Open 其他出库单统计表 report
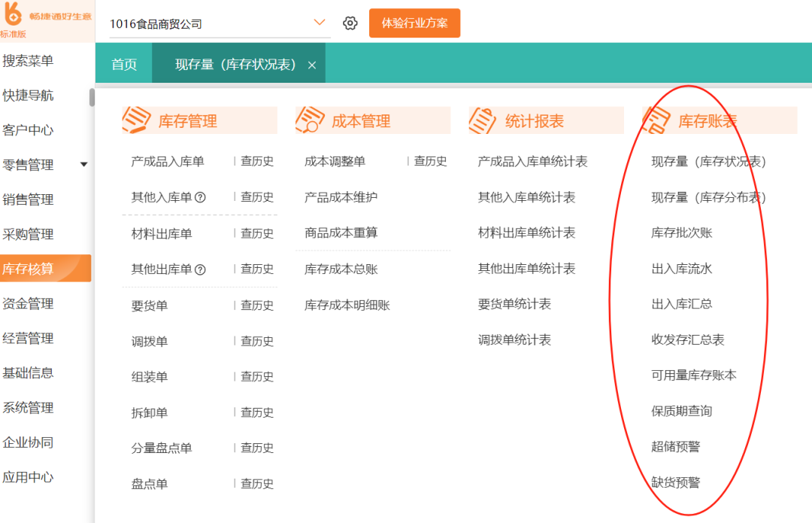 (x=526, y=269)
